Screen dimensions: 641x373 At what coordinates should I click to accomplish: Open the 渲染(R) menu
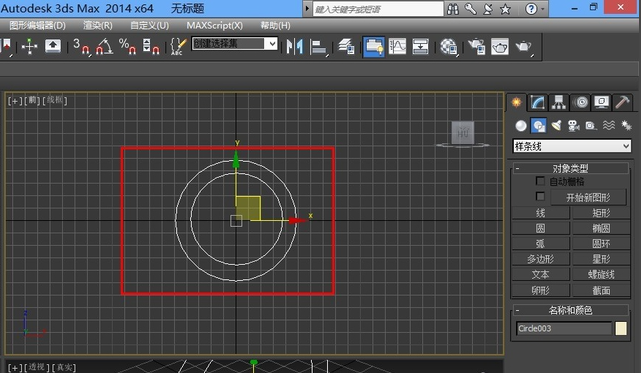click(98, 26)
